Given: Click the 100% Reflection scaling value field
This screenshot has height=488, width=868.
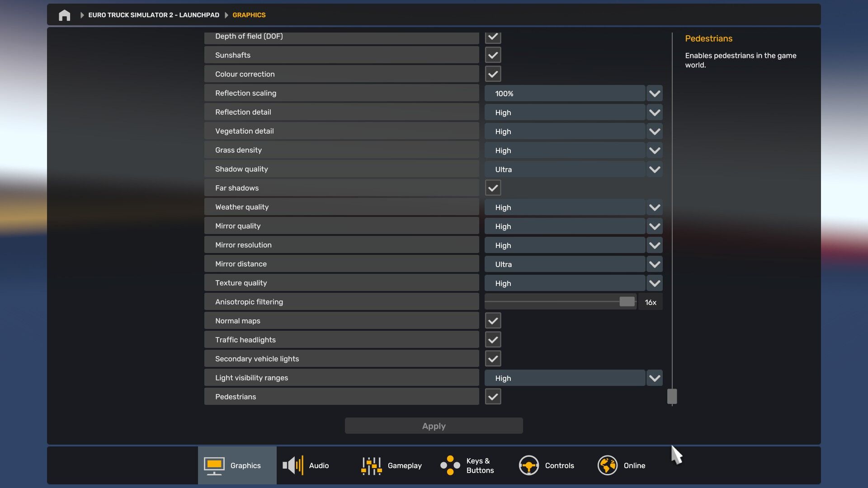Looking at the screenshot, I should click(x=565, y=94).
